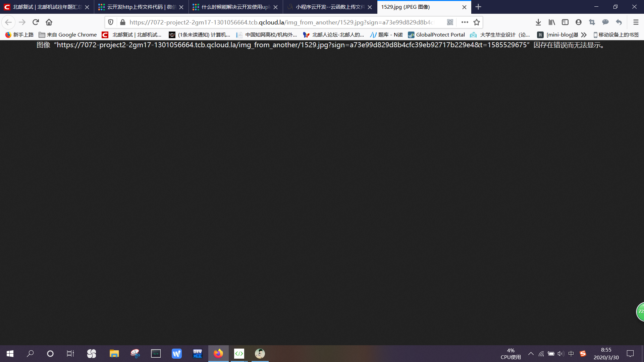Show hidden system tray icons
The image size is (644, 362).
point(531,354)
